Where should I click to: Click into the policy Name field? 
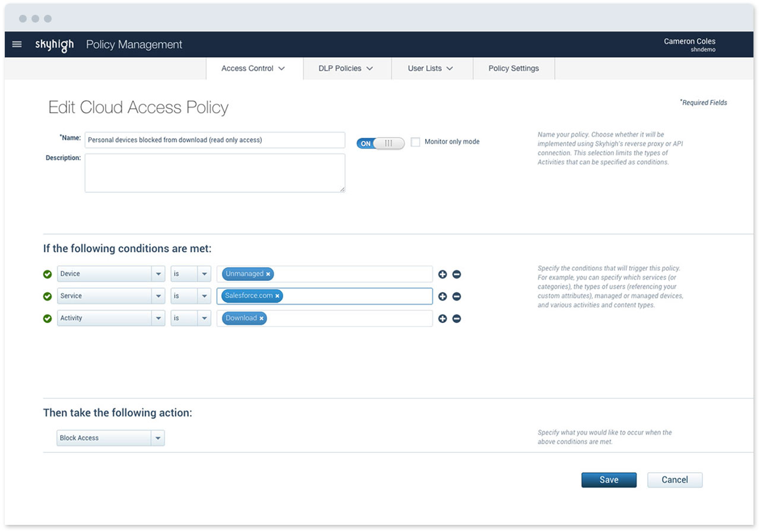[215, 140]
